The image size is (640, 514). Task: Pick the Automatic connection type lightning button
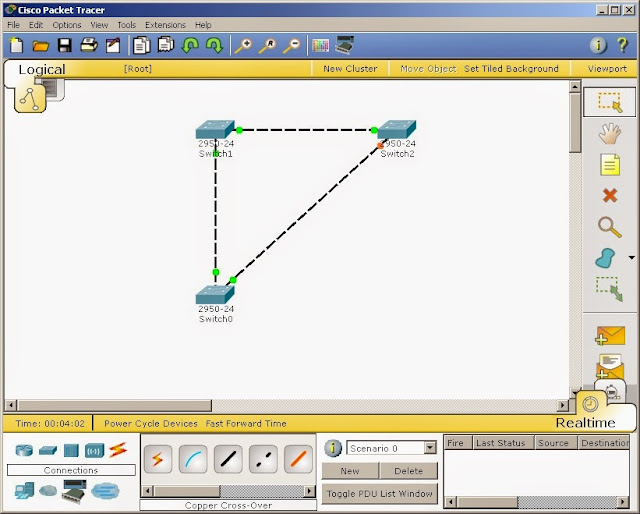pos(158,459)
